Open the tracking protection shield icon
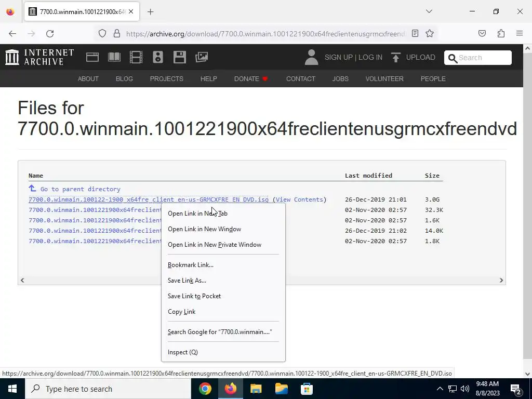Viewport: 532px width, 399px height. [102, 34]
